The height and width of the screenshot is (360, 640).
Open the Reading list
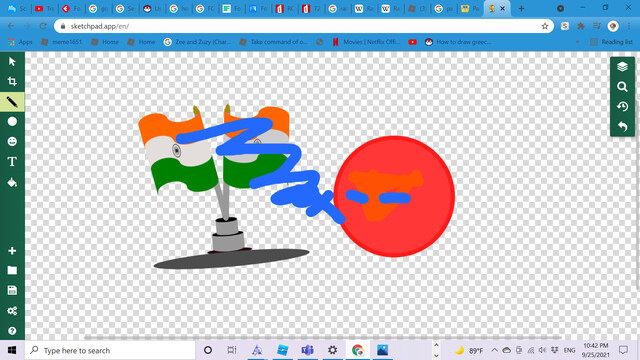click(611, 42)
